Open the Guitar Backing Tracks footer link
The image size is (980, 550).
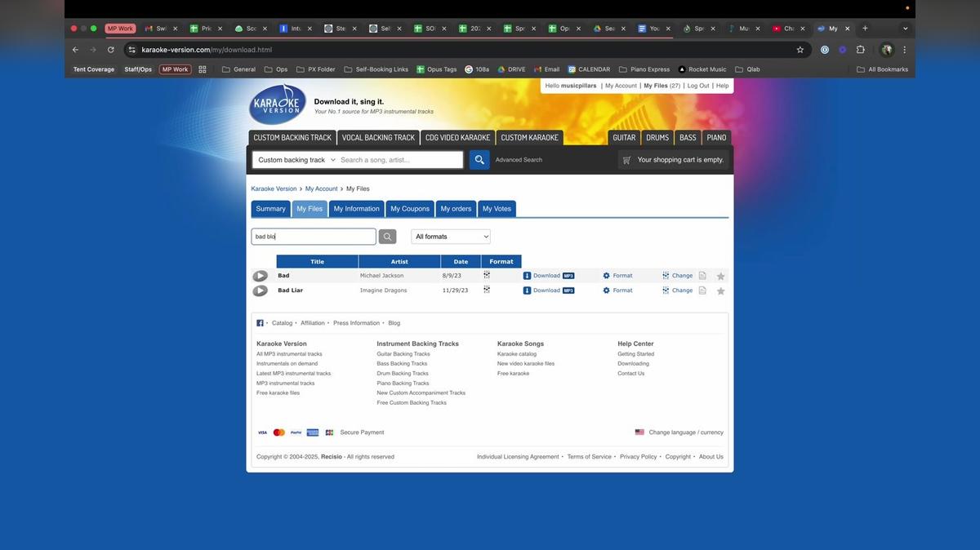click(x=403, y=354)
